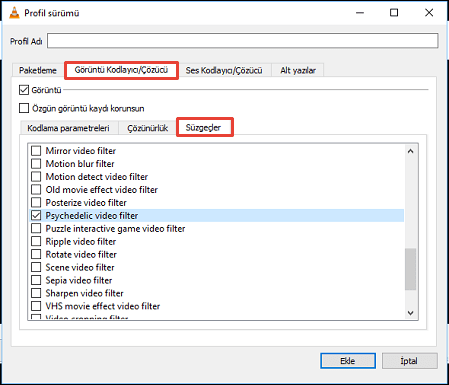Check the Sharpen video filter box

[x=36, y=293]
